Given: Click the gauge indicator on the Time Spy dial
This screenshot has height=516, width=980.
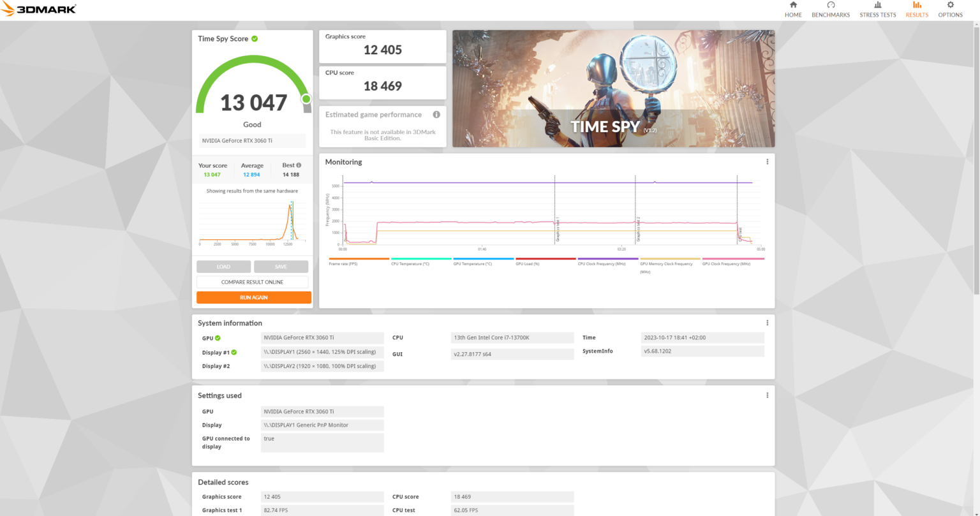Looking at the screenshot, I should coord(306,98).
